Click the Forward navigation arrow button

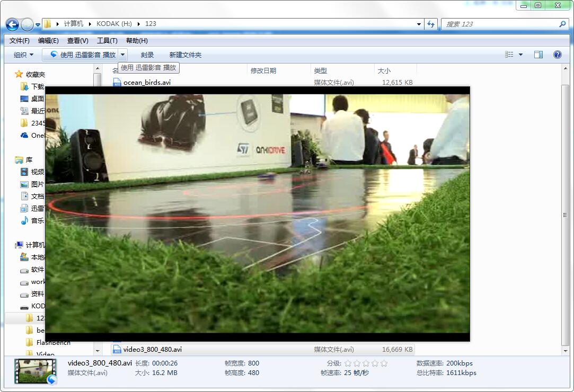[x=27, y=24]
